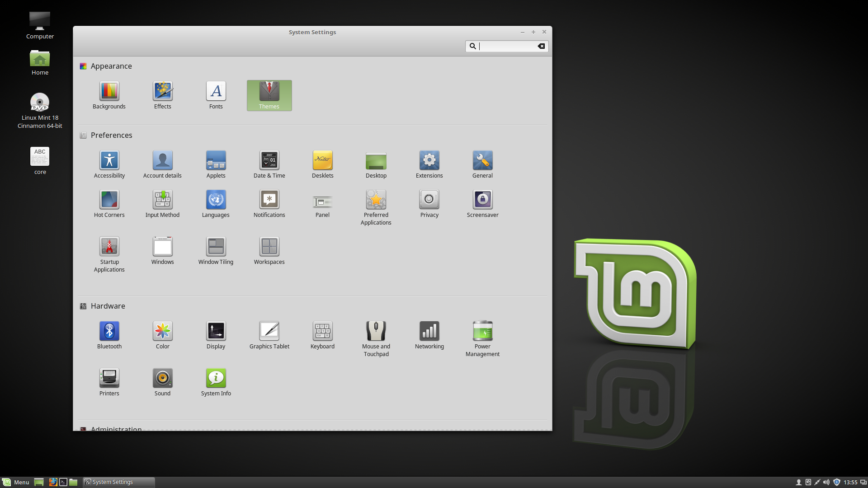Open Input Method settings
Screen dimensions: 868x488
pyautogui.click(x=162, y=204)
